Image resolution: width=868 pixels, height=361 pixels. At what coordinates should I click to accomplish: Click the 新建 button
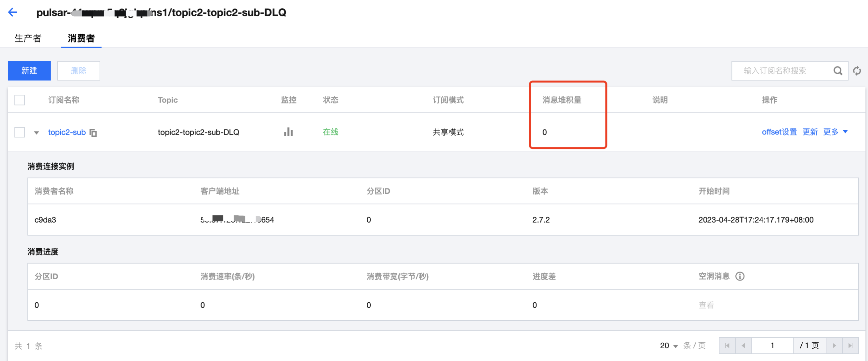[x=29, y=71]
